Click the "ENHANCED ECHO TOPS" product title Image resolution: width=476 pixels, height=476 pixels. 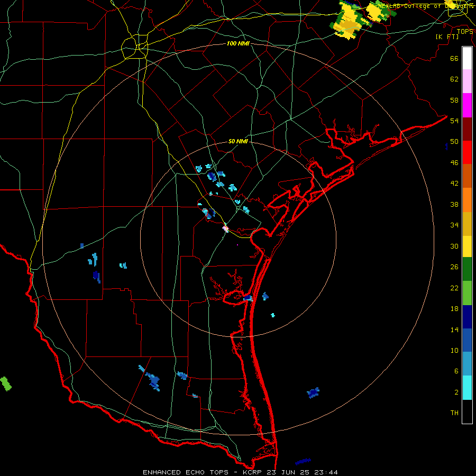point(186,472)
